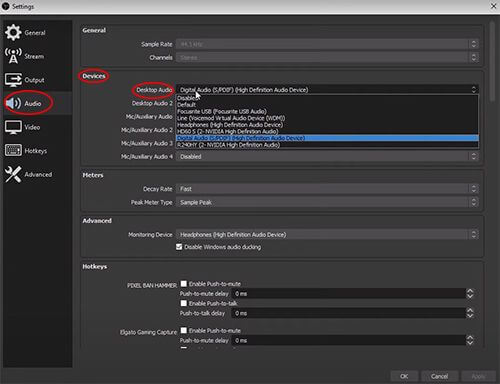500x384 pixels.
Task: Open Hotkeys keyboard icon
Action: point(13,150)
